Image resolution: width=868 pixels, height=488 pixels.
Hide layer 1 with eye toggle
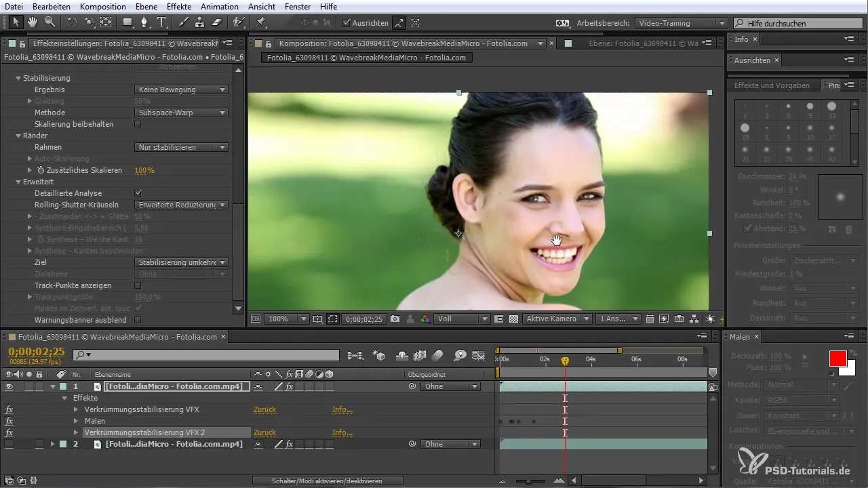tap(9, 386)
